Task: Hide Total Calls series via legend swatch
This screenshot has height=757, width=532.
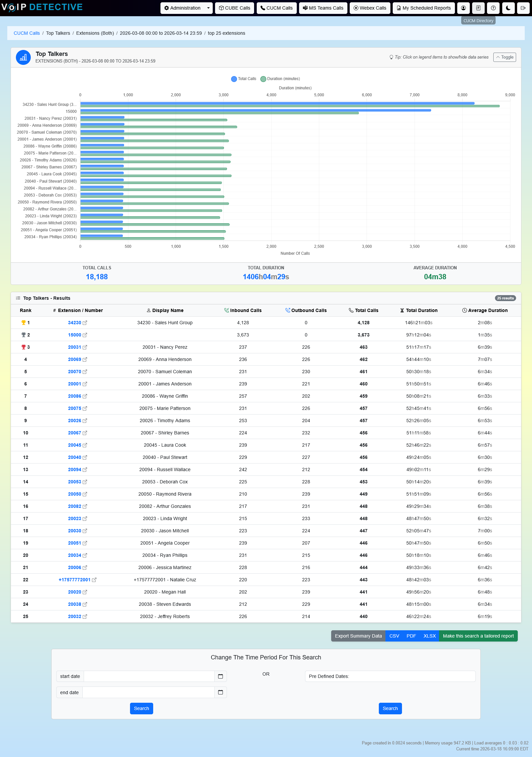Action: pos(234,79)
